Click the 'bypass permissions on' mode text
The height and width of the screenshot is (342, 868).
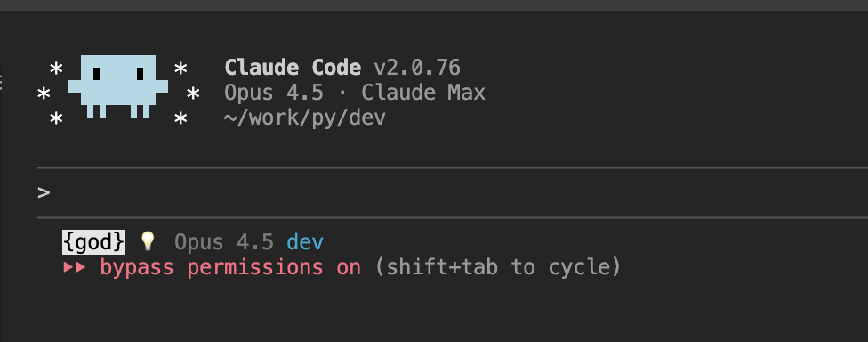tap(230, 268)
